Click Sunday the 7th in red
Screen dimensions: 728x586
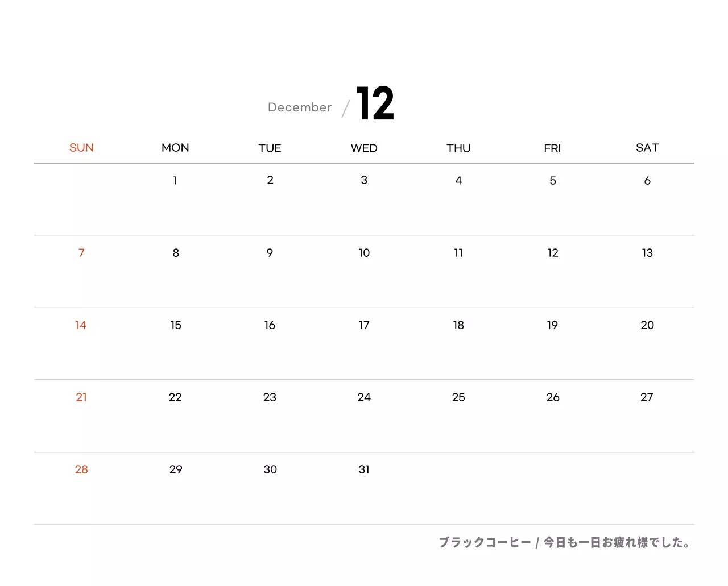click(81, 253)
